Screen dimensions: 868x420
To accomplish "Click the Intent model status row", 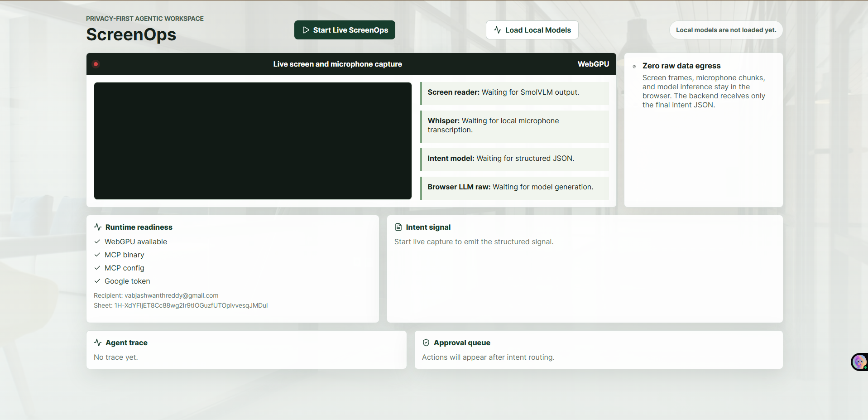I will pos(514,159).
